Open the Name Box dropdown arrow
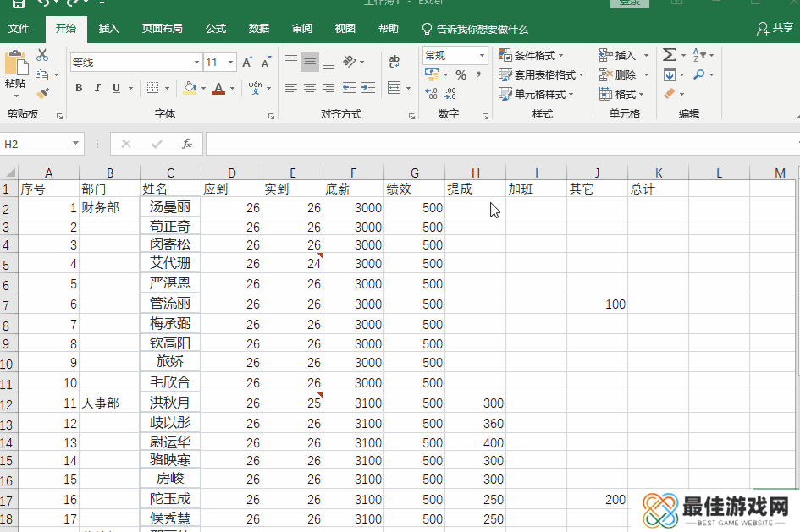Viewport: 800px width, 532px height. [x=76, y=144]
